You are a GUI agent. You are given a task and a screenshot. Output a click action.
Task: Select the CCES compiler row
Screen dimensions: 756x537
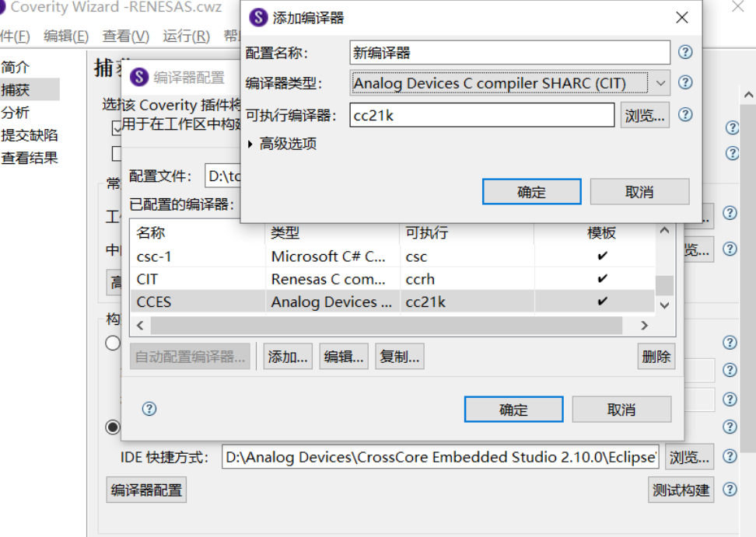click(393, 302)
